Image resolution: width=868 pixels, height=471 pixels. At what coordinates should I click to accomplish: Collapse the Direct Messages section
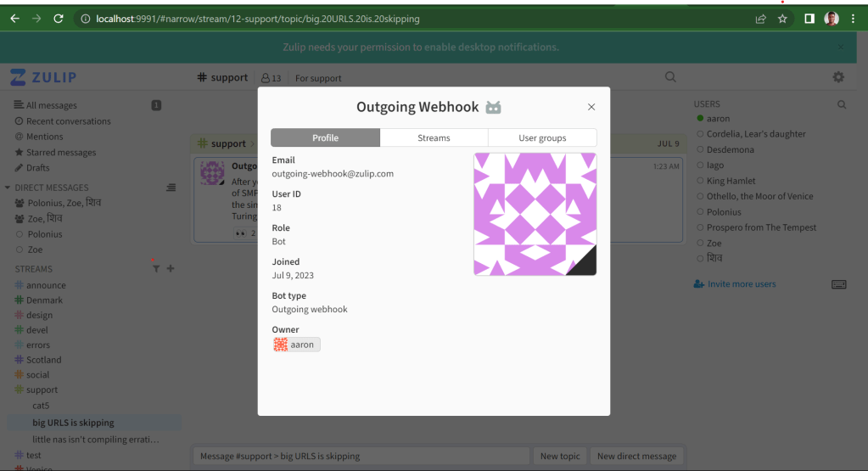pyautogui.click(x=8, y=188)
